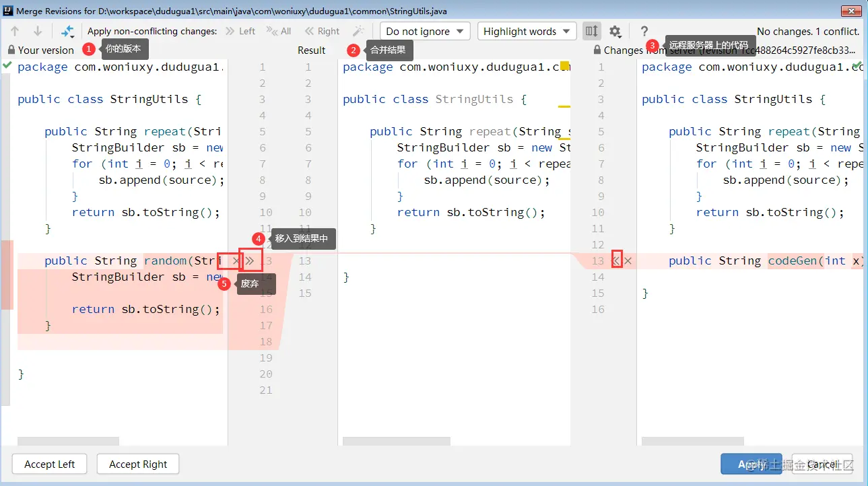Click 'public String repeat' line in left pane
Screen dimensions: 868x486
(133, 131)
